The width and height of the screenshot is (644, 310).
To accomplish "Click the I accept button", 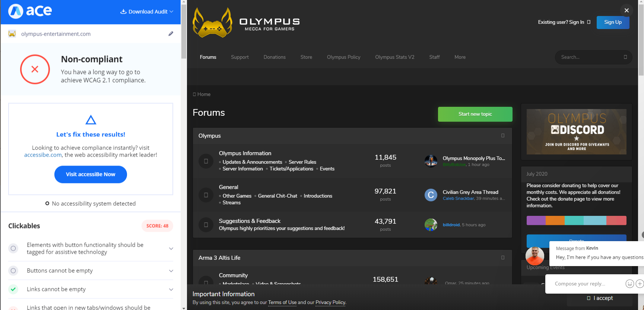I will coord(600,298).
